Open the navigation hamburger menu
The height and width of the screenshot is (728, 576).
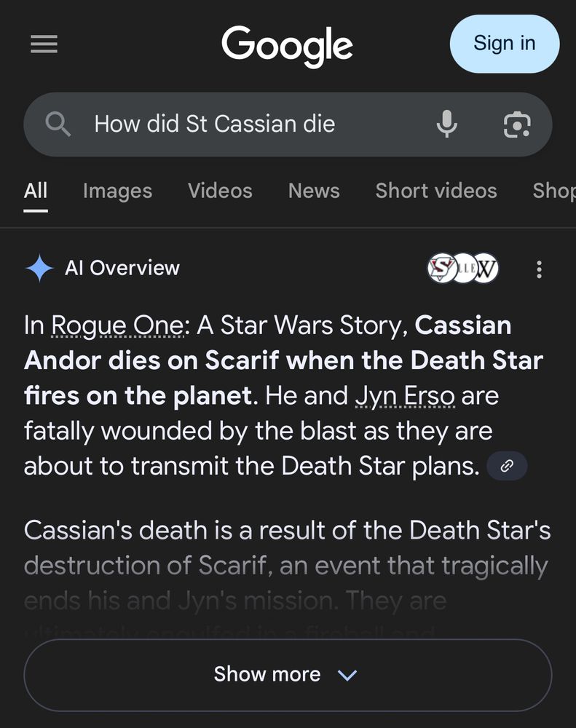[x=44, y=44]
